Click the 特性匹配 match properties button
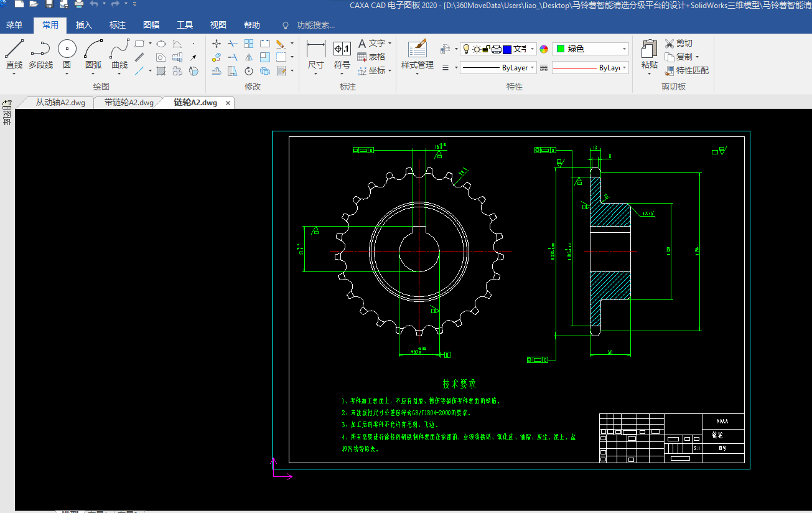Image resolution: width=812 pixels, height=513 pixels. (x=687, y=70)
